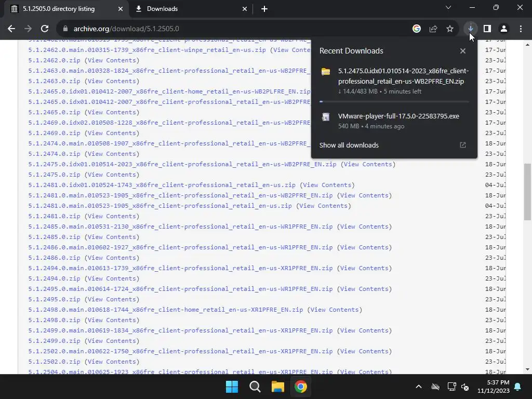Click the scrollbar down arrow

[527, 369]
